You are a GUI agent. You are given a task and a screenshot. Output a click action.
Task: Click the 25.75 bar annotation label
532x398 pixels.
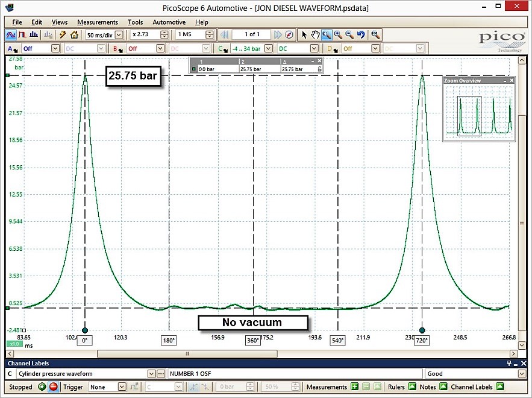tap(133, 76)
